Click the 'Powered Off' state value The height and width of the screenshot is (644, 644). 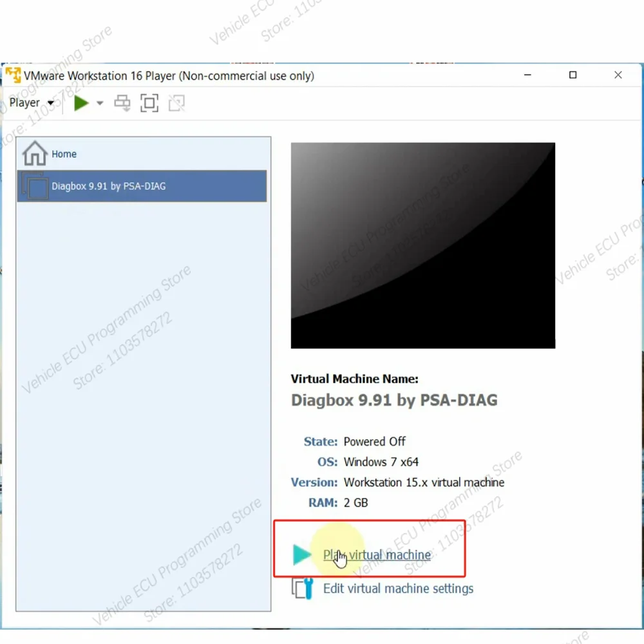point(374,442)
